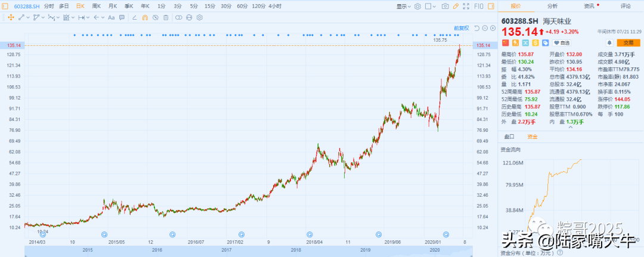This screenshot has width=644, height=257.
Task: Click stock code 603288.SH in the toolbar
Action: point(27,6)
